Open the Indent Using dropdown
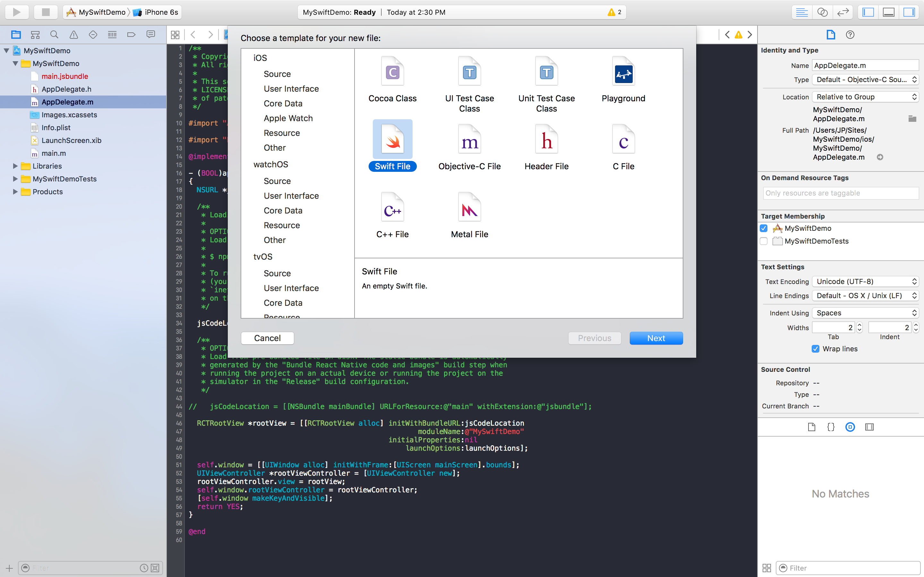924x577 pixels. (x=865, y=313)
